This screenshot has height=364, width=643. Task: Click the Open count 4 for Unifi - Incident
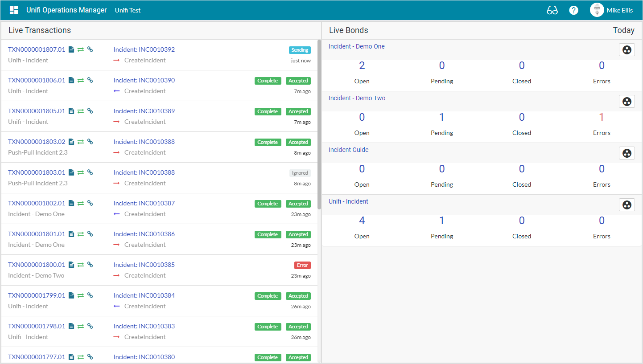point(362,221)
